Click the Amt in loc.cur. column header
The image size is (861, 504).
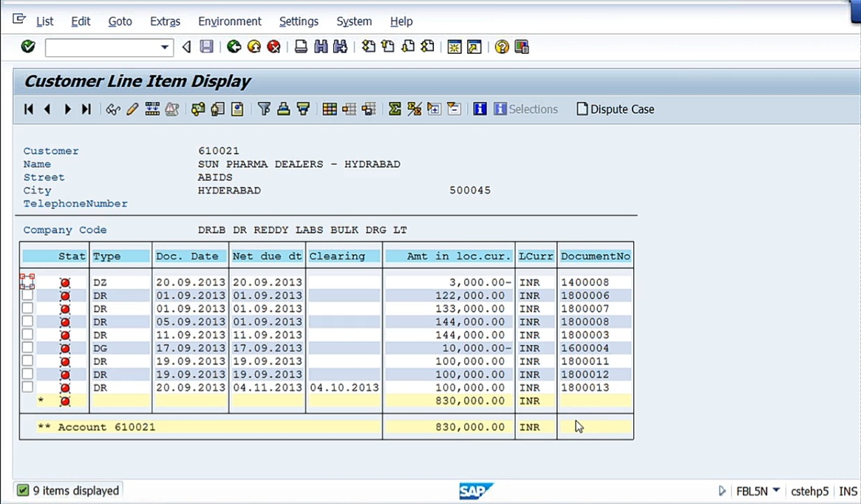click(x=449, y=256)
